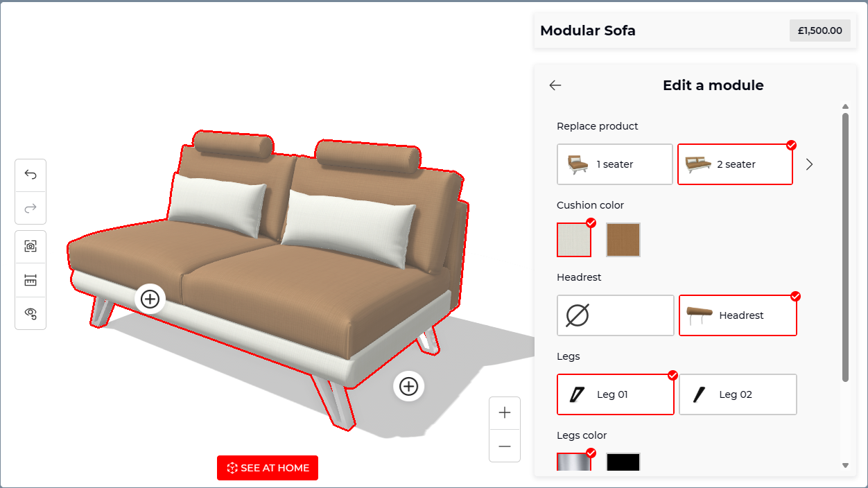Add a module using the right plus marker

409,386
